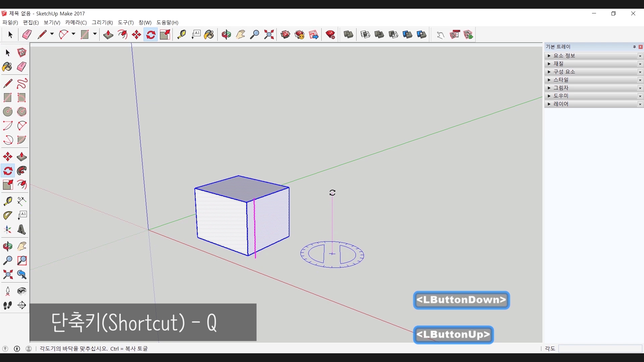
Task: Open the 그리기(R) menu
Action: (102, 22)
